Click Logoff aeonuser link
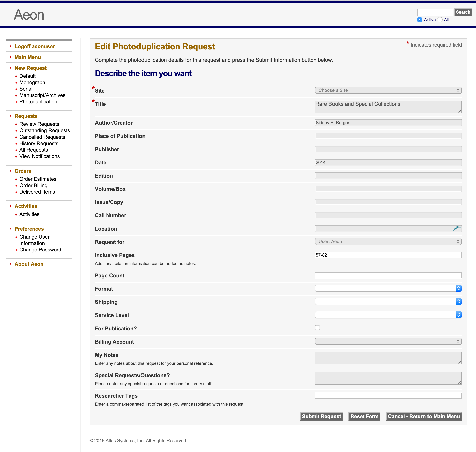Image resolution: width=476 pixels, height=452 pixels. point(34,46)
